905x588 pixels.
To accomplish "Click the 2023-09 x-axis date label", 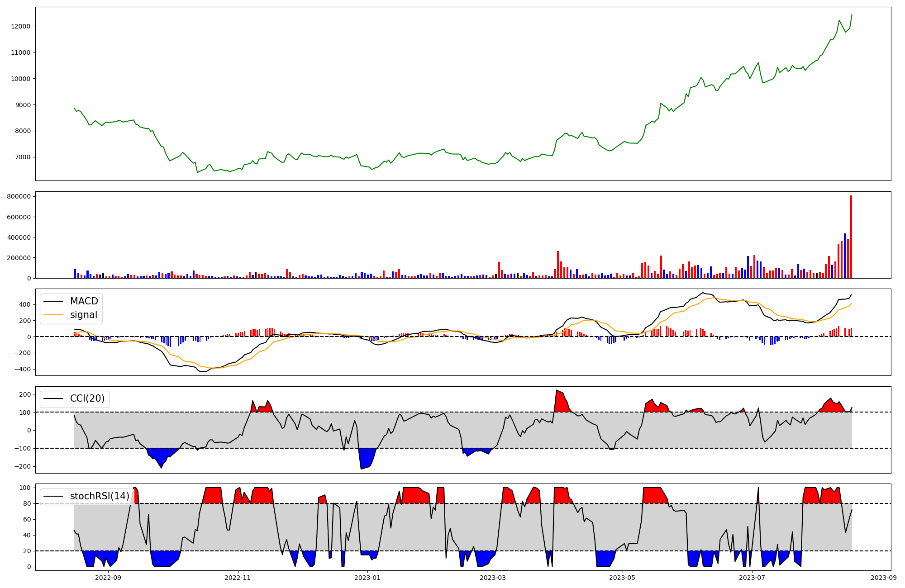I will (884, 578).
